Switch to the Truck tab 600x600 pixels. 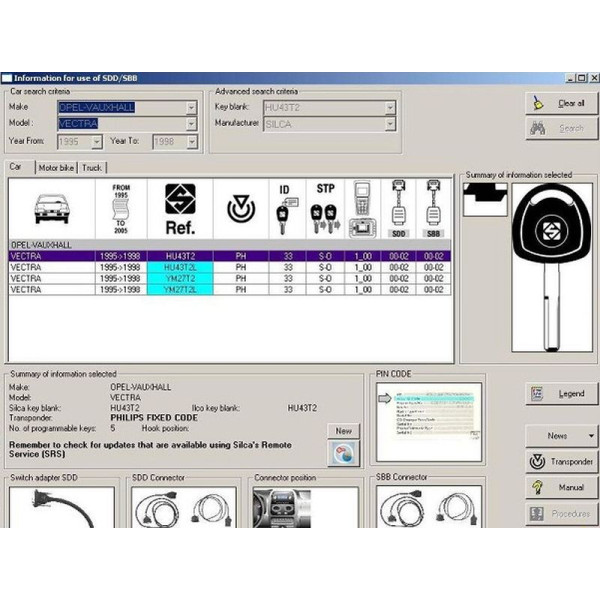pos(92,168)
